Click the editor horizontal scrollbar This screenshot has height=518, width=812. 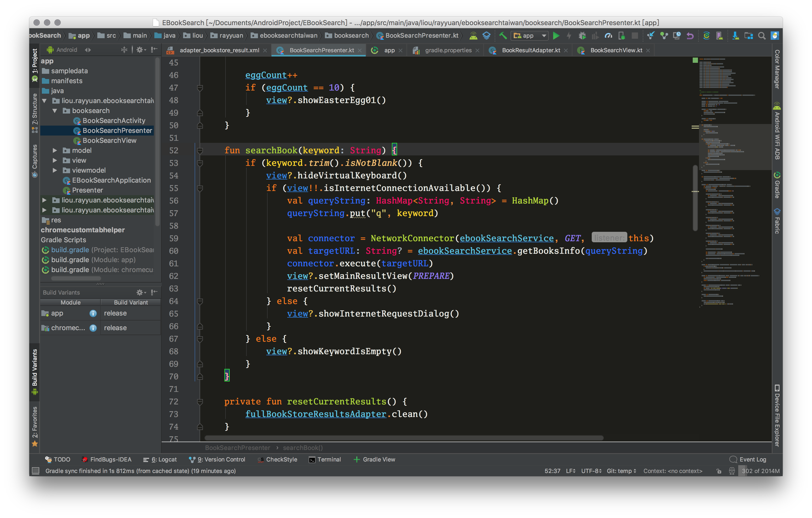[404, 438]
